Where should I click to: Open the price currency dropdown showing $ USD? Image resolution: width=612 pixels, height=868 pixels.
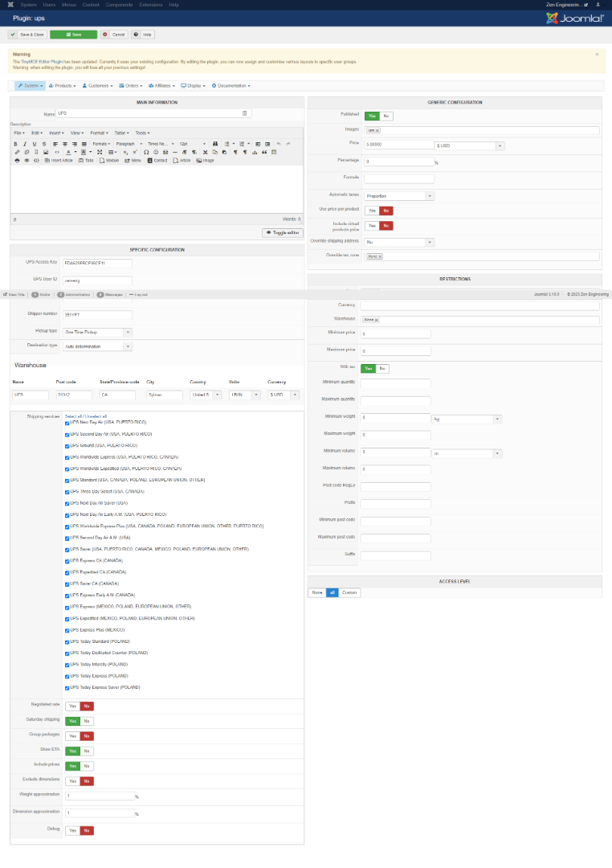point(469,146)
